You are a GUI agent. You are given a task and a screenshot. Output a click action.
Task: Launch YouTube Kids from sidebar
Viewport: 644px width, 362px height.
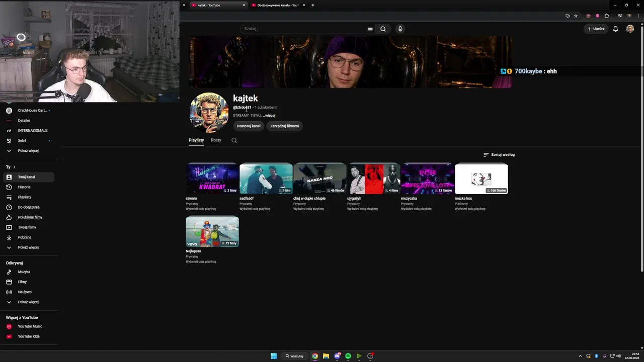pos(29,336)
